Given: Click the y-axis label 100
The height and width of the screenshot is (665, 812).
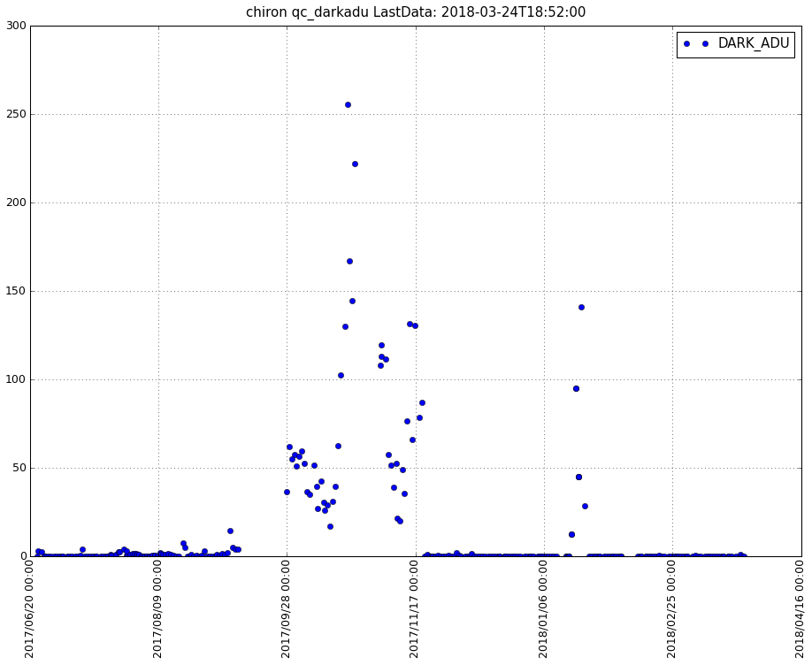Looking at the screenshot, I should (x=17, y=379).
